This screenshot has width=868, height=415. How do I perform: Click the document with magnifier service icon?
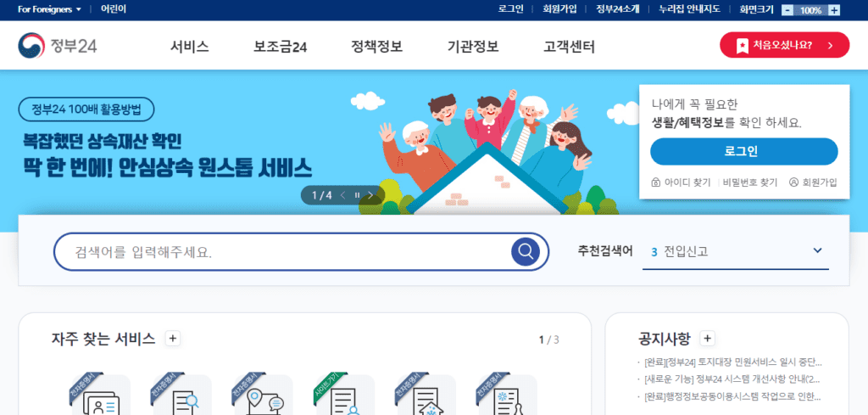click(182, 395)
